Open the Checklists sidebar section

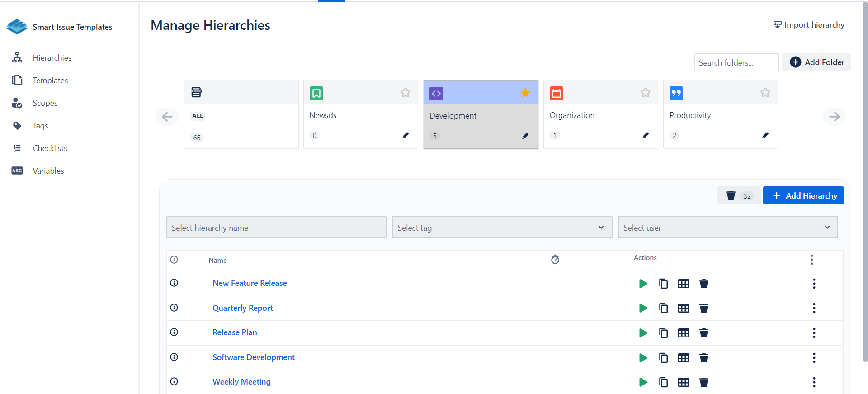[x=50, y=148]
